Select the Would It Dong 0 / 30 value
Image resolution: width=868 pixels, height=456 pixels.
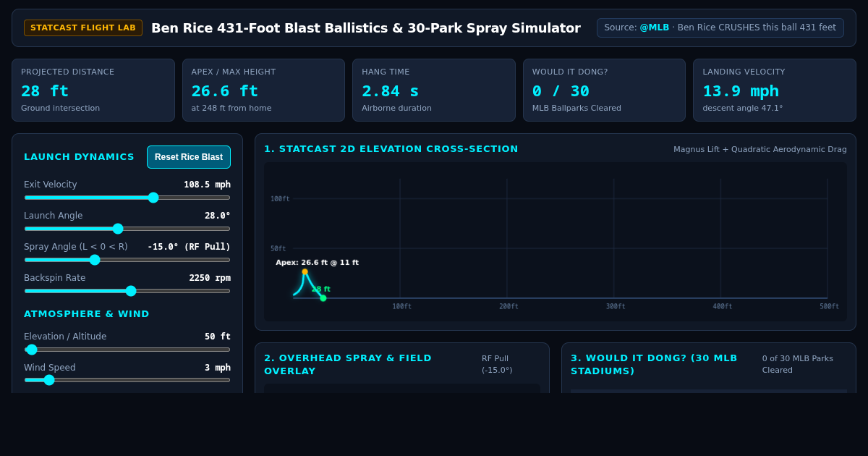click(x=561, y=91)
